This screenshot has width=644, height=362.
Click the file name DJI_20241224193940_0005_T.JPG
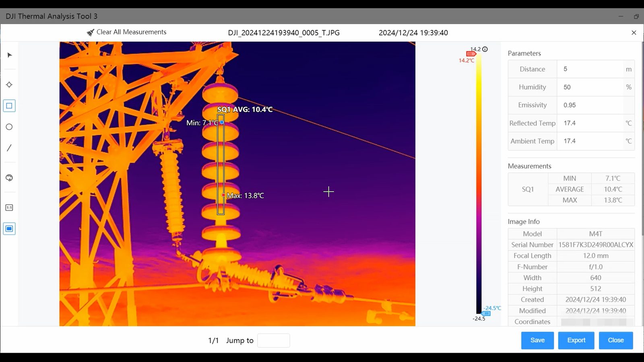point(284,33)
